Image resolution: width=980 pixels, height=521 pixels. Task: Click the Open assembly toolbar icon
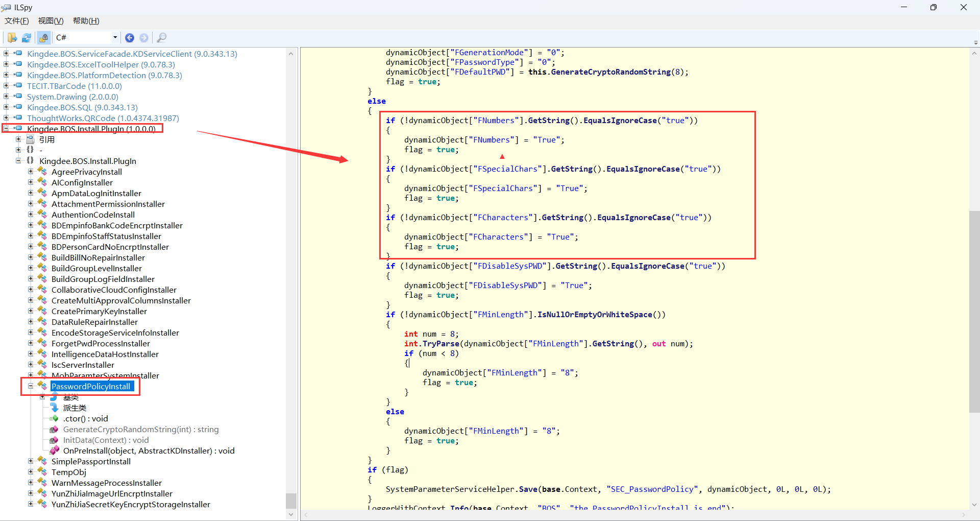tap(12, 38)
